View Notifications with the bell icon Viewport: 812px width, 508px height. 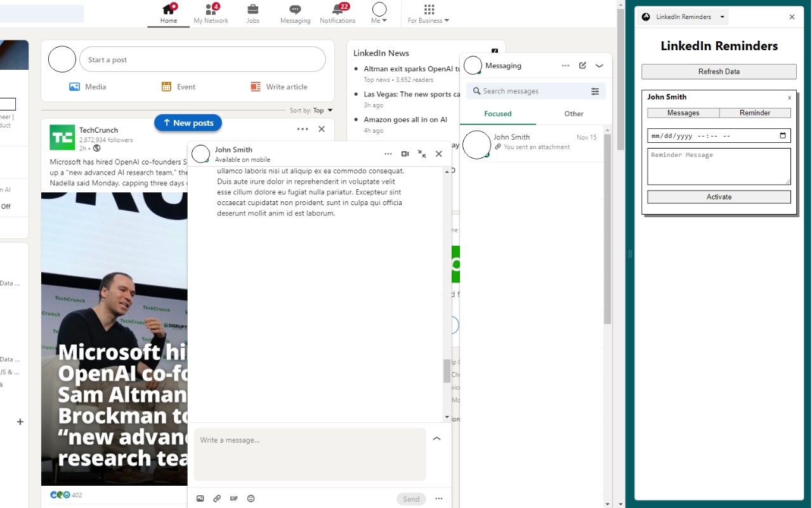point(337,14)
